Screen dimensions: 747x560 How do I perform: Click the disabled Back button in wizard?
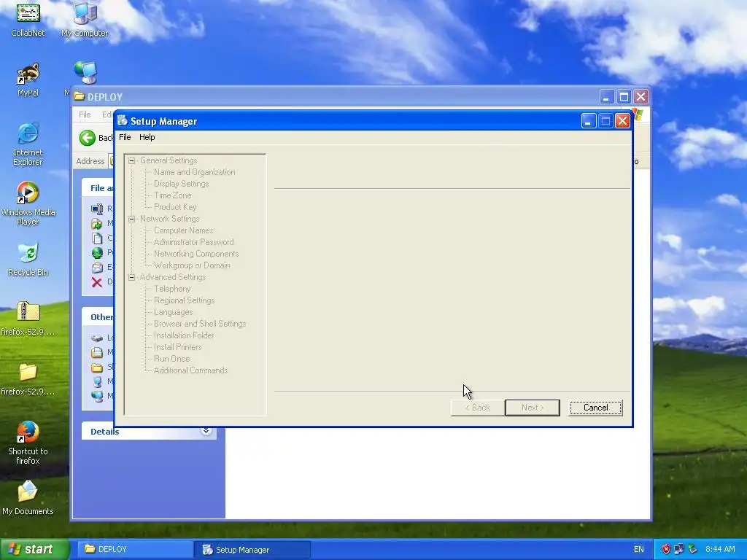(478, 408)
